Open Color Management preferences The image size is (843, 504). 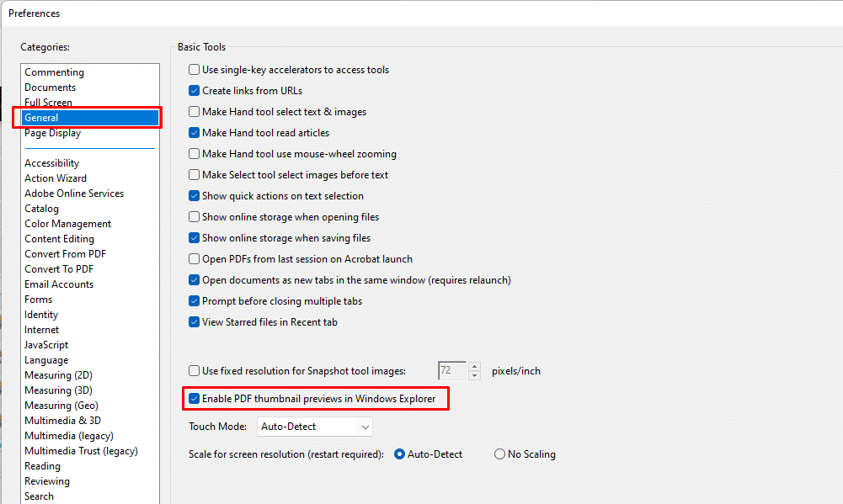coord(67,224)
